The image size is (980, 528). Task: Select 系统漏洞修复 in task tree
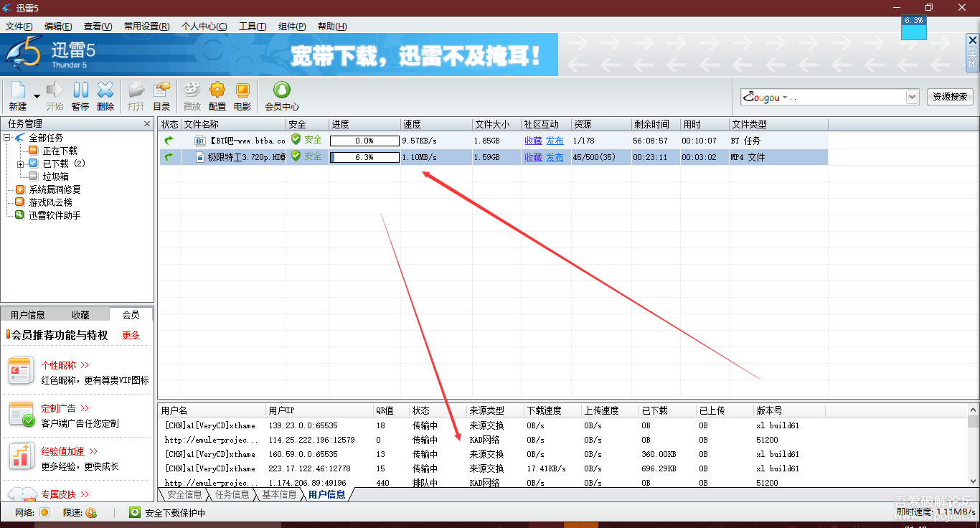(55, 189)
